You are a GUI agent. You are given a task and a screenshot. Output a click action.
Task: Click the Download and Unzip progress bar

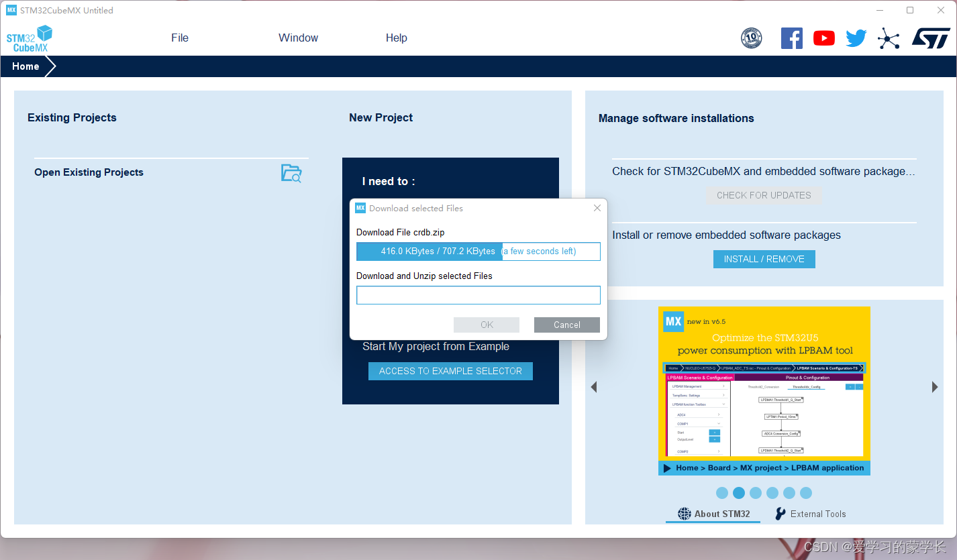[x=479, y=295]
